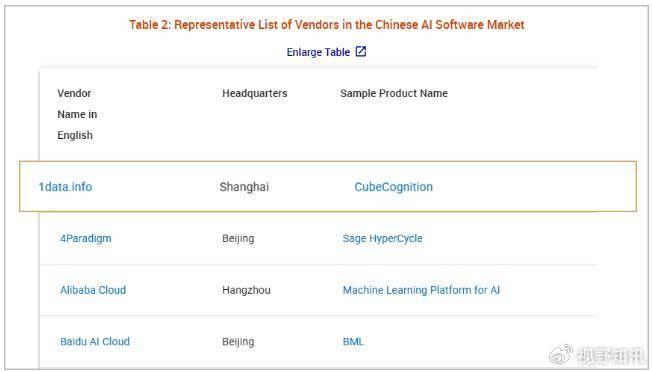Click the Chinese watermark text beside Weibo logo
Viewport: 652px width, 372px height.
(610, 355)
